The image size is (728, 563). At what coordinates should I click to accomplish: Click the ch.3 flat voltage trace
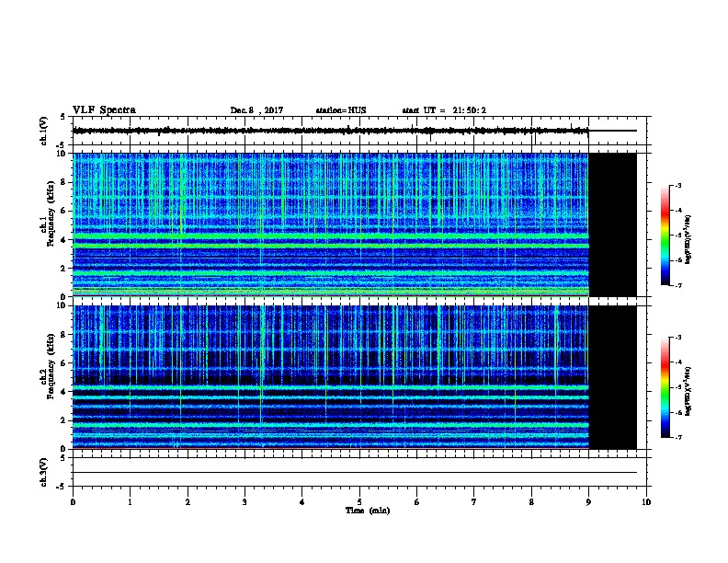tap(355, 473)
